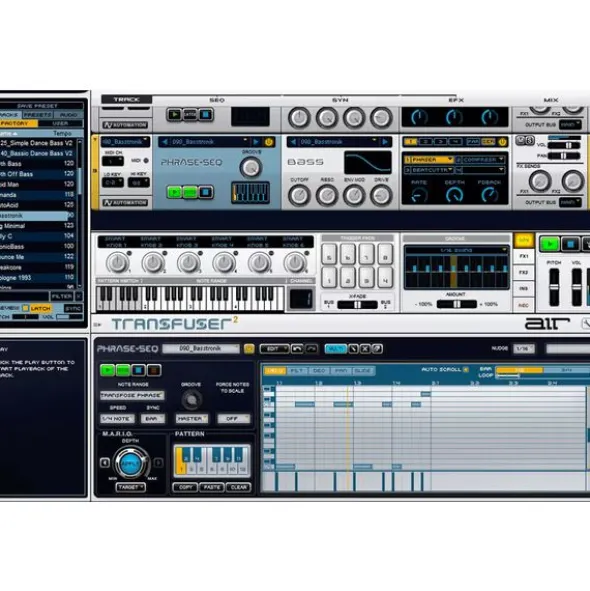Viewport: 590px width, 591px height.
Task: Toggle the Phrase-Seq module power button
Action: tap(269, 142)
